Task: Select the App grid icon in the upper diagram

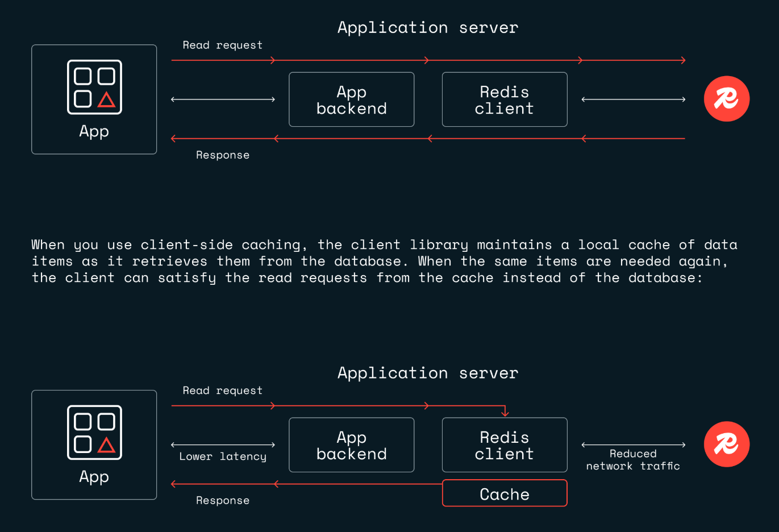Action: tap(94, 87)
